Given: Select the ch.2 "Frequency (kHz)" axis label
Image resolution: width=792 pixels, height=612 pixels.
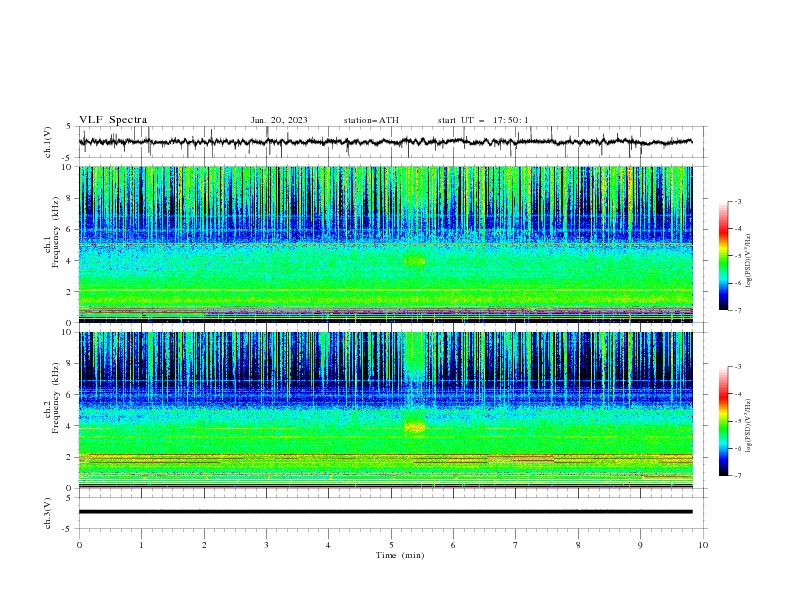Looking at the screenshot, I should tap(56, 398).
